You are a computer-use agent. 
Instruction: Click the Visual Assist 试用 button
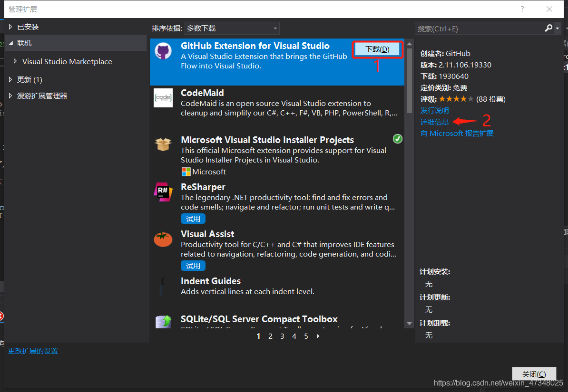click(193, 266)
